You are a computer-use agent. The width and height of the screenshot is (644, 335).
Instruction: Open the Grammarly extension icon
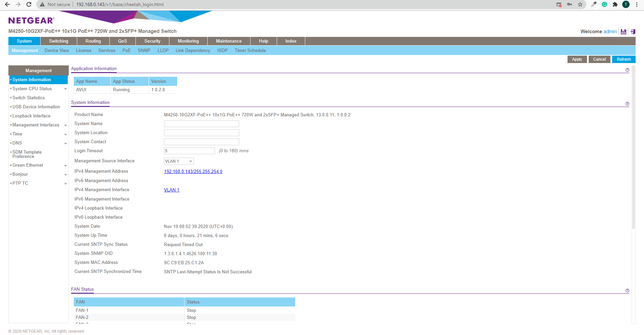604,4
